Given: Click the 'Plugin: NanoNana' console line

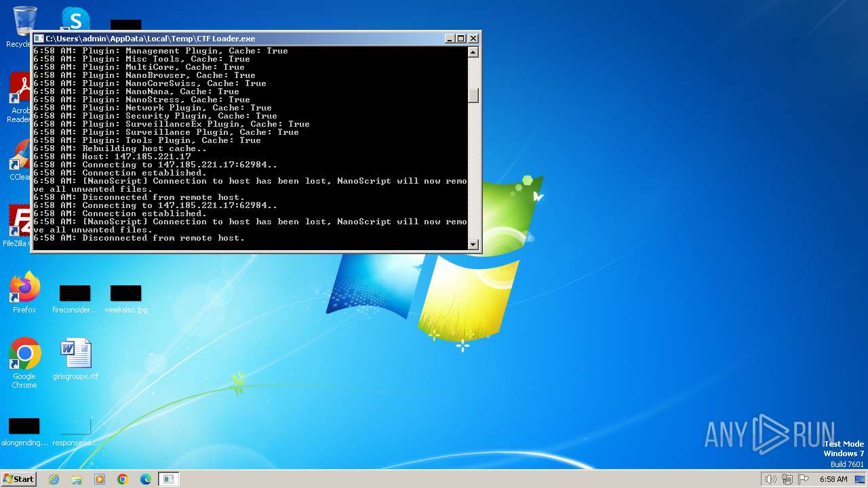Looking at the screenshot, I should coord(136,91).
